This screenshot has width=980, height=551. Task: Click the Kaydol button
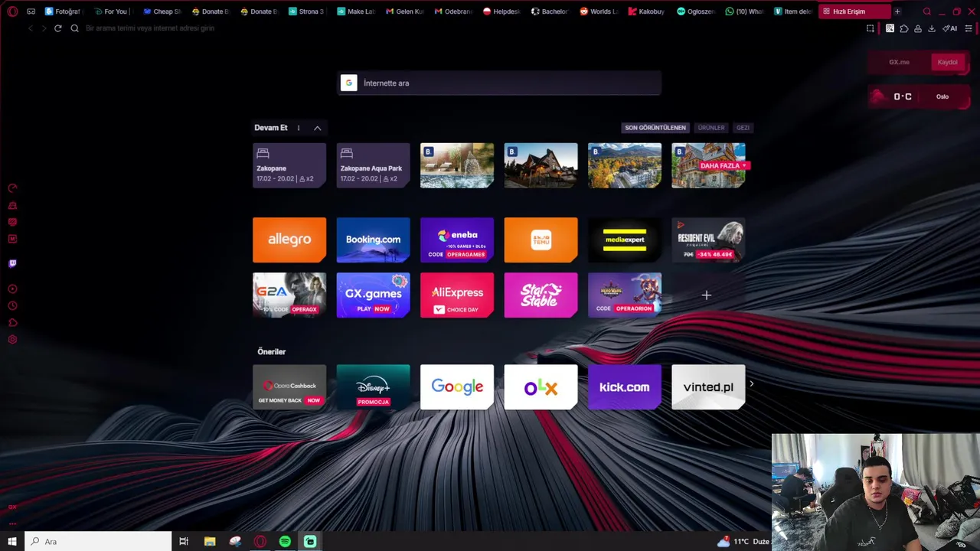(947, 62)
